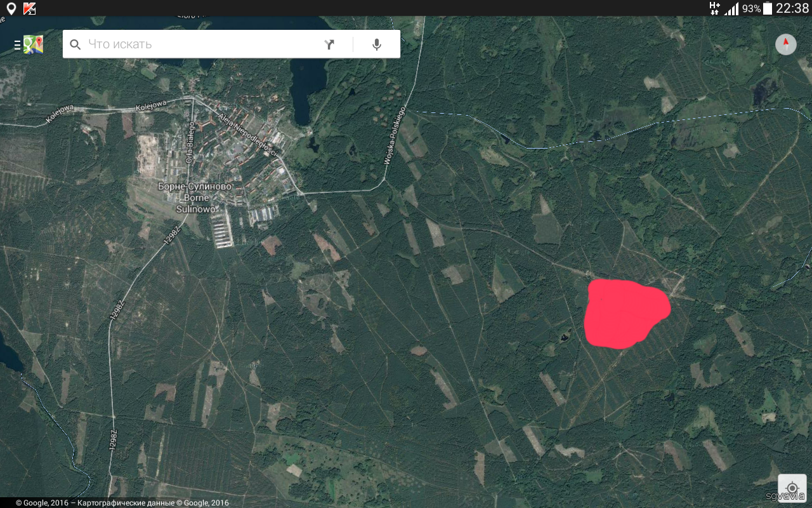Screen dimensions: 812x508
Task: Tap the battery percentage 93% text
Action: coord(751,9)
